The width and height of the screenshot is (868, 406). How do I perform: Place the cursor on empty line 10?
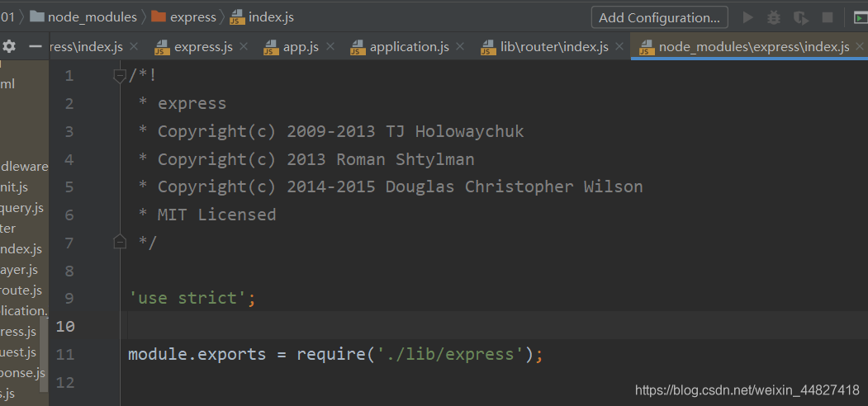click(x=494, y=325)
